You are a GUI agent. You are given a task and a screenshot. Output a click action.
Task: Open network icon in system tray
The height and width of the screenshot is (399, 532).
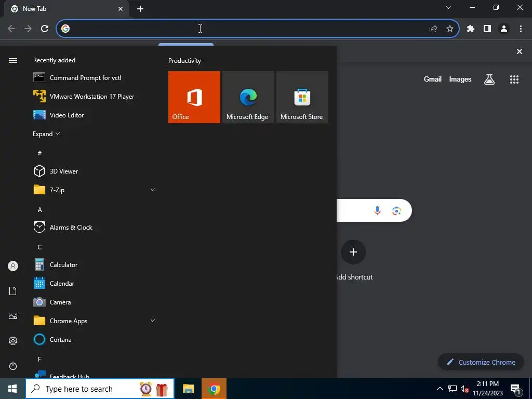[453, 389]
